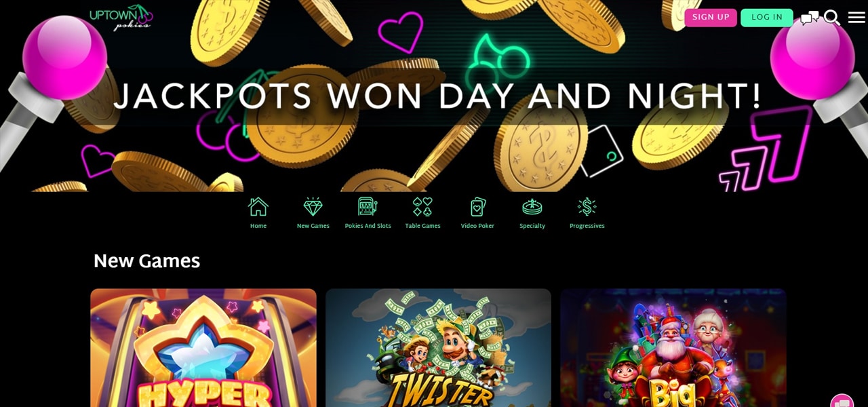Open the Twister game thumbnail
This screenshot has width=868, height=407.
(x=438, y=348)
